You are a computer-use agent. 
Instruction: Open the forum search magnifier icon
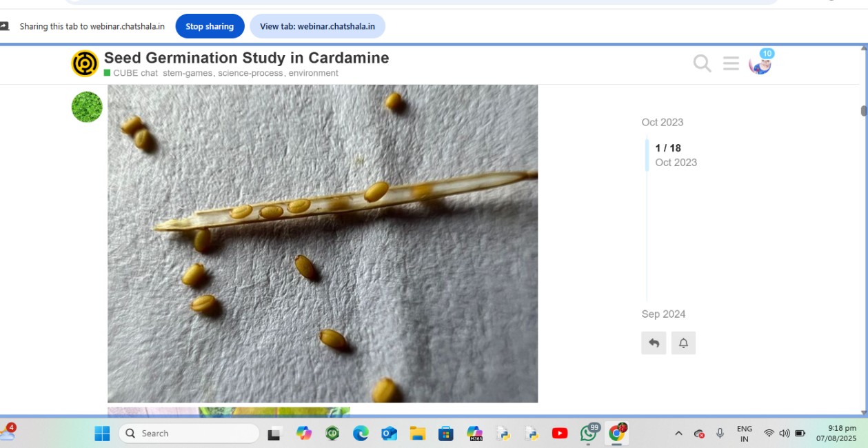tap(702, 63)
